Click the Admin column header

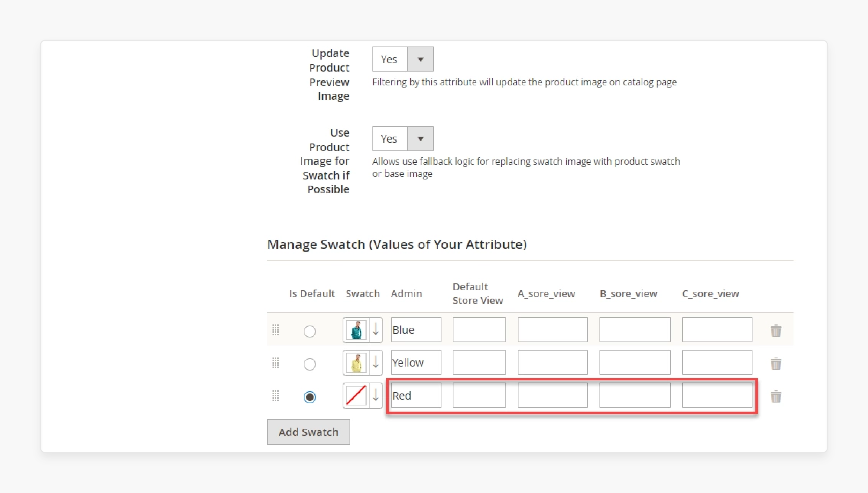[406, 294]
